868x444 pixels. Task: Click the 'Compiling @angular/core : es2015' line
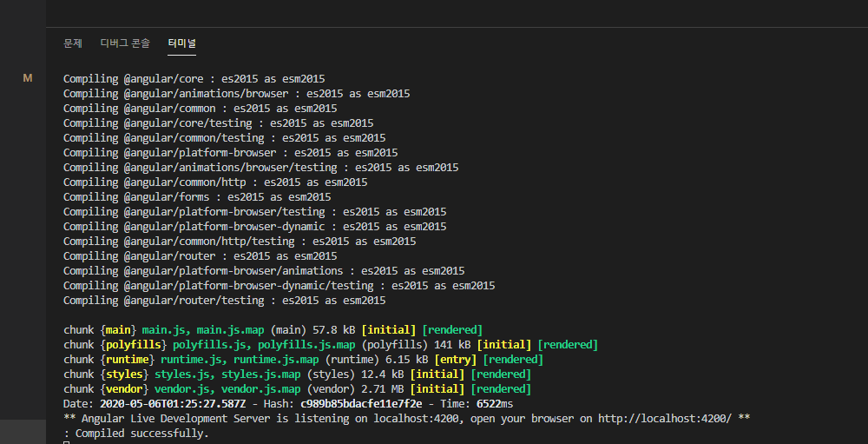pyautogui.click(x=194, y=79)
